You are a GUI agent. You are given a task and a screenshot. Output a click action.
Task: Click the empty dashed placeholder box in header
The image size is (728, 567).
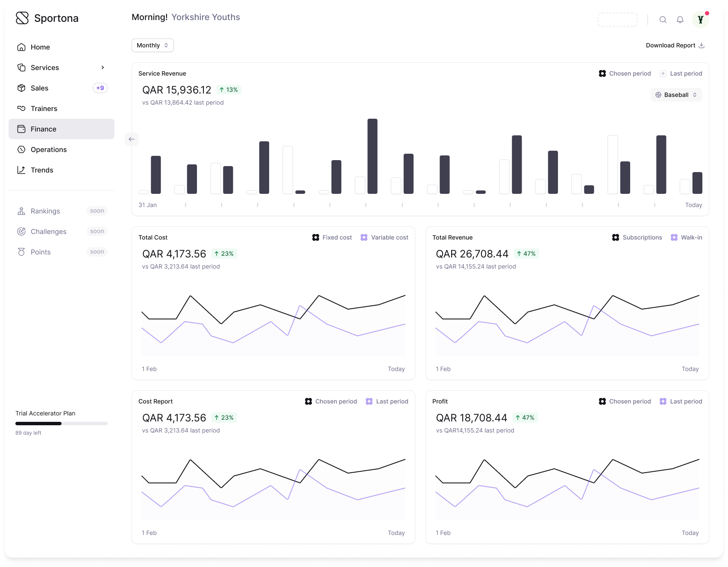(617, 20)
